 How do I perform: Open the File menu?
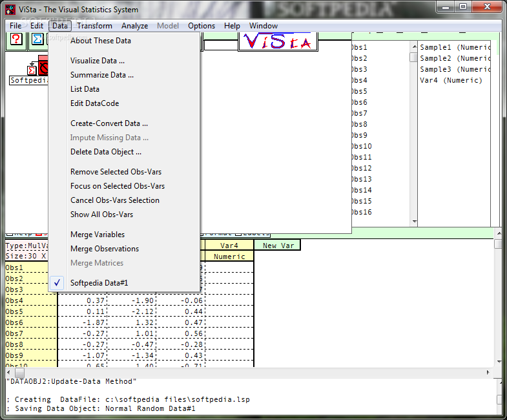tap(16, 26)
